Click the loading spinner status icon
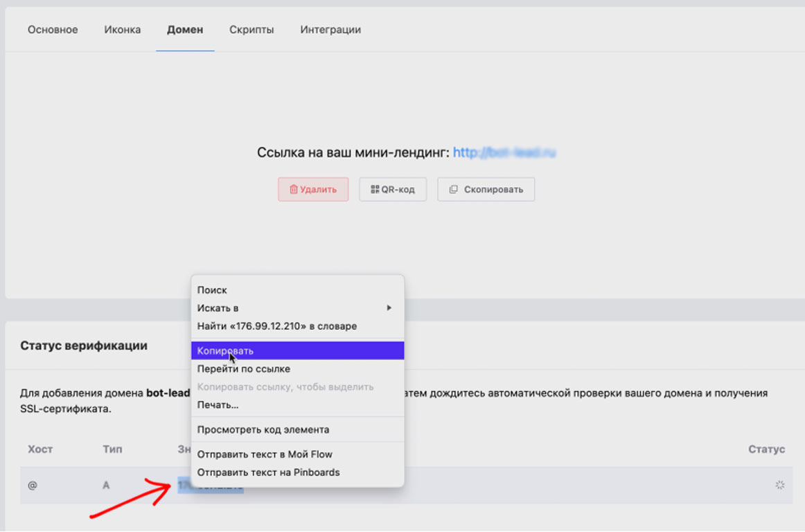The image size is (805, 532). coord(780,485)
